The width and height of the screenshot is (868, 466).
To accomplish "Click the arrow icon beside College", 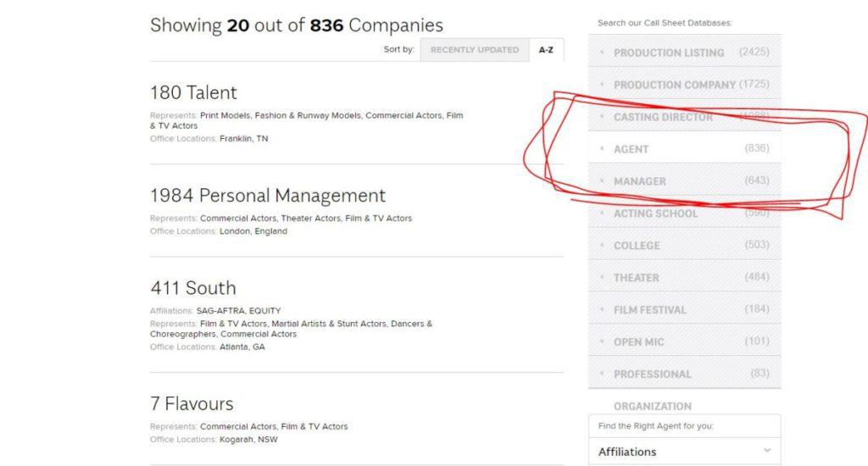I will pos(602,246).
